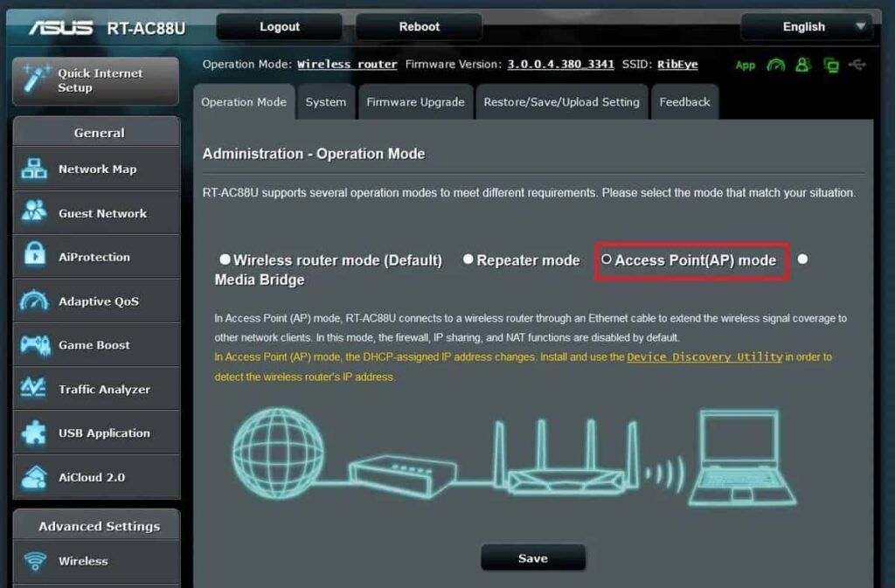Open the Restore/Save/Upload Setting tab
Image resolution: width=895 pixels, height=588 pixels.
point(561,102)
